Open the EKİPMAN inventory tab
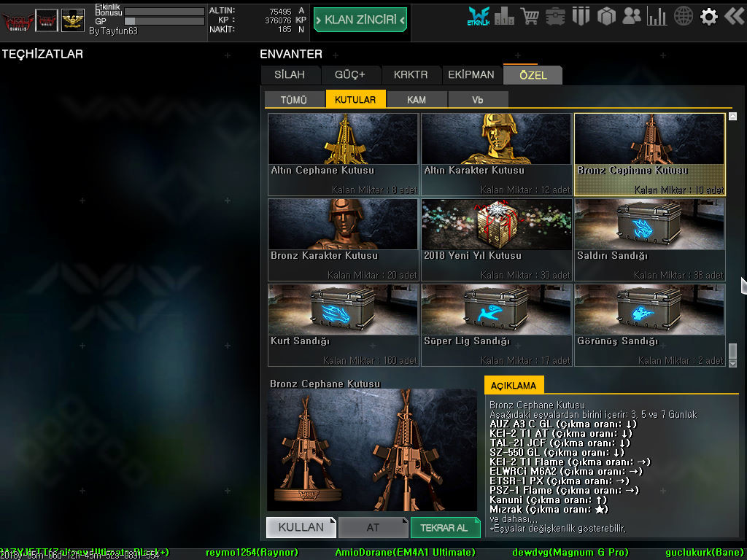The image size is (747, 560). tap(471, 75)
